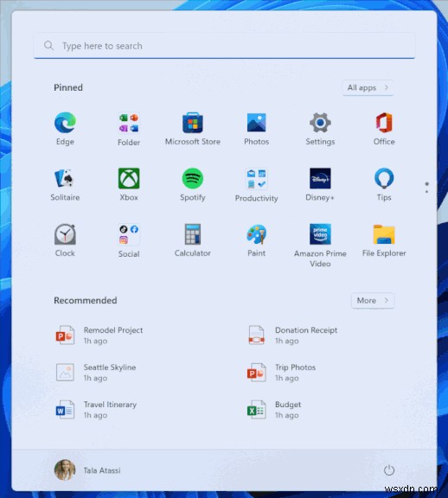Image resolution: width=448 pixels, height=498 pixels.
Task: Open the Trip Photos presentation
Action: point(281,373)
